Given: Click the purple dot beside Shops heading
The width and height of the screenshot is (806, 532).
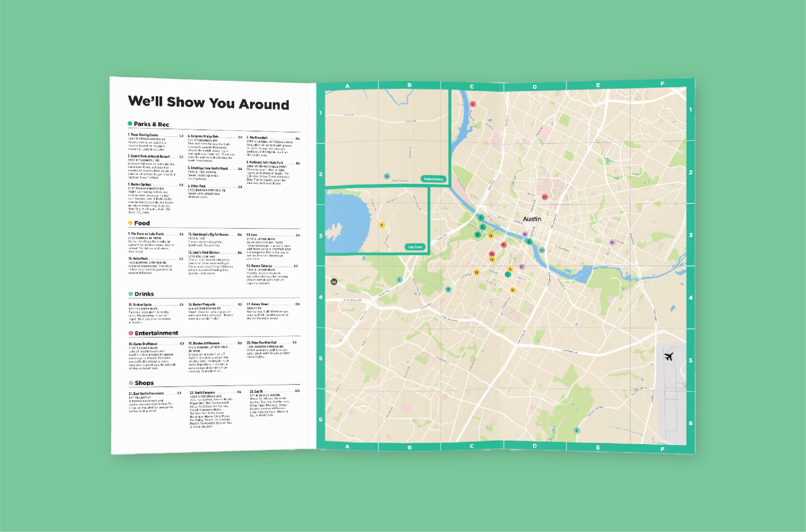Looking at the screenshot, I should 131,383.
